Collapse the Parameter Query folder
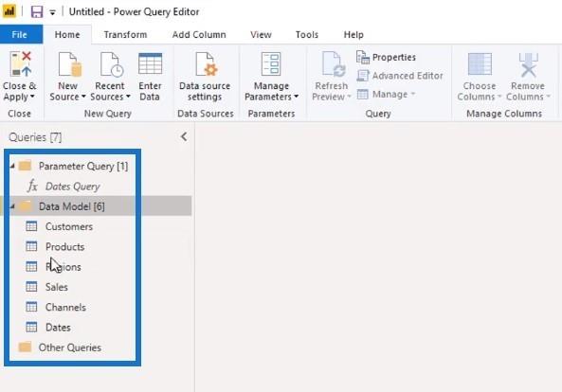The height and width of the screenshot is (392, 562). coord(12,166)
